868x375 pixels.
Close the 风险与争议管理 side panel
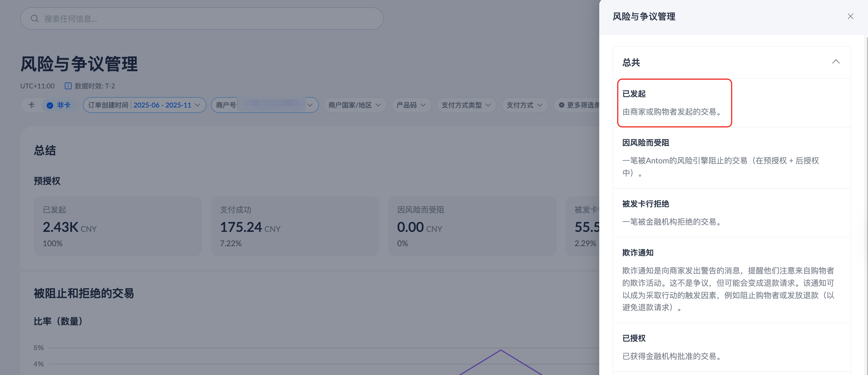tap(850, 17)
